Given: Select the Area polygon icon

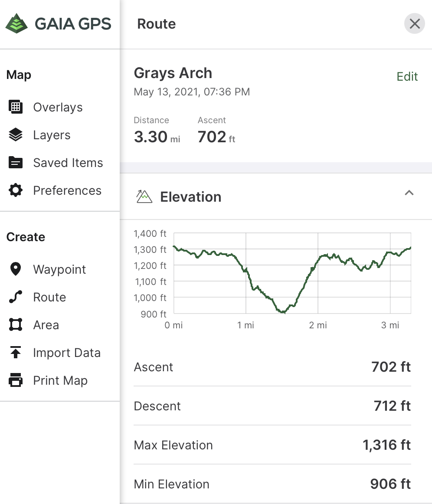Looking at the screenshot, I should [16, 325].
